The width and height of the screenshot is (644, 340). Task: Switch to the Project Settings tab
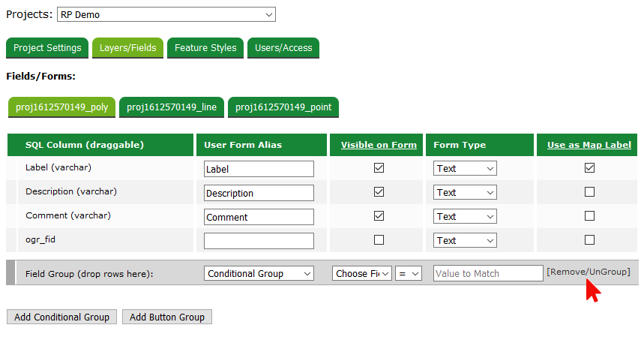point(47,48)
